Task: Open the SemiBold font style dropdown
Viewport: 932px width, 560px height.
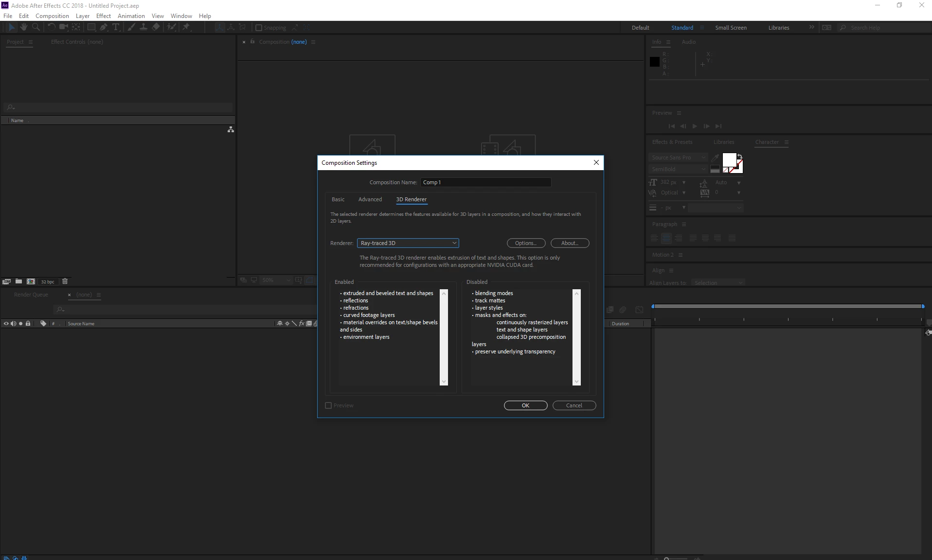Action: (678, 169)
